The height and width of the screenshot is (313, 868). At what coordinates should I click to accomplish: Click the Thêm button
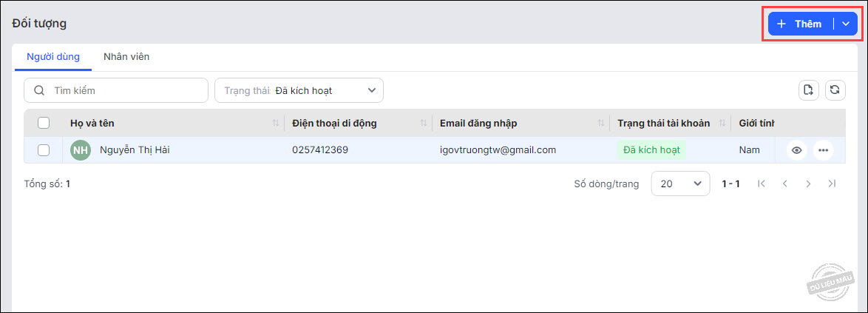800,24
